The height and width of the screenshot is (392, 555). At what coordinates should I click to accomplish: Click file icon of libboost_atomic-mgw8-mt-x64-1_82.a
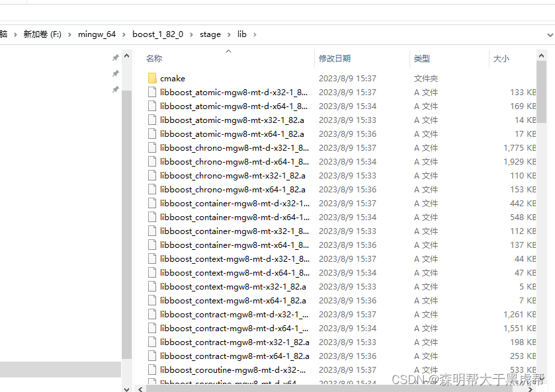[x=152, y=134]
